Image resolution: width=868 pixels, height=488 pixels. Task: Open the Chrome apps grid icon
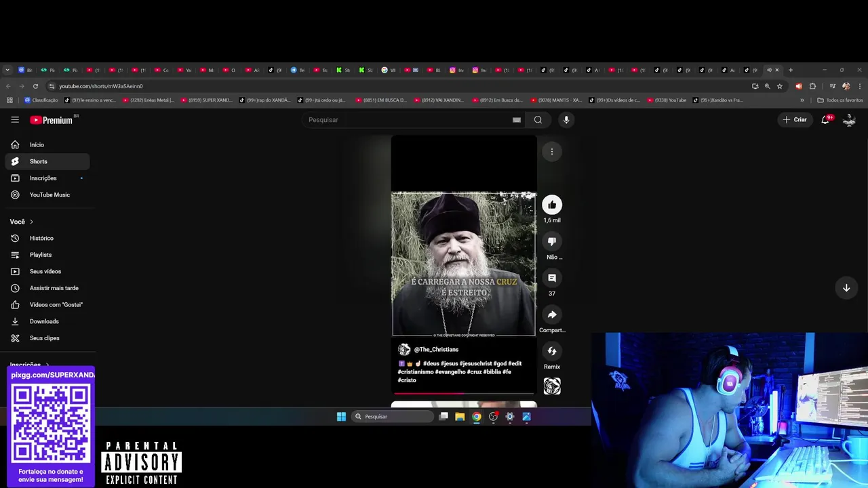pos(9,100)
